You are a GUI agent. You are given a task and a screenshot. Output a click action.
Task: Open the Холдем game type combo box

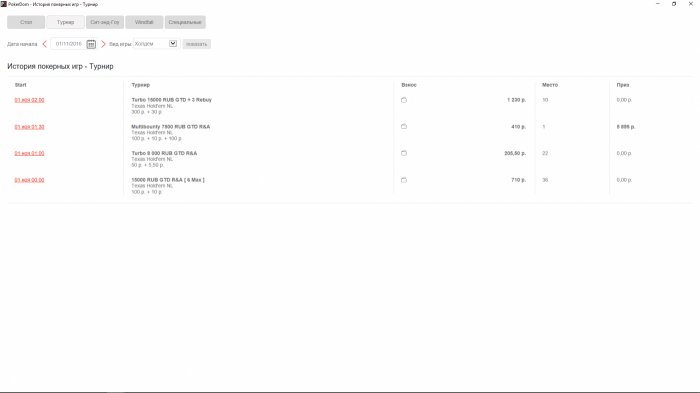click(x=155, y=44)
